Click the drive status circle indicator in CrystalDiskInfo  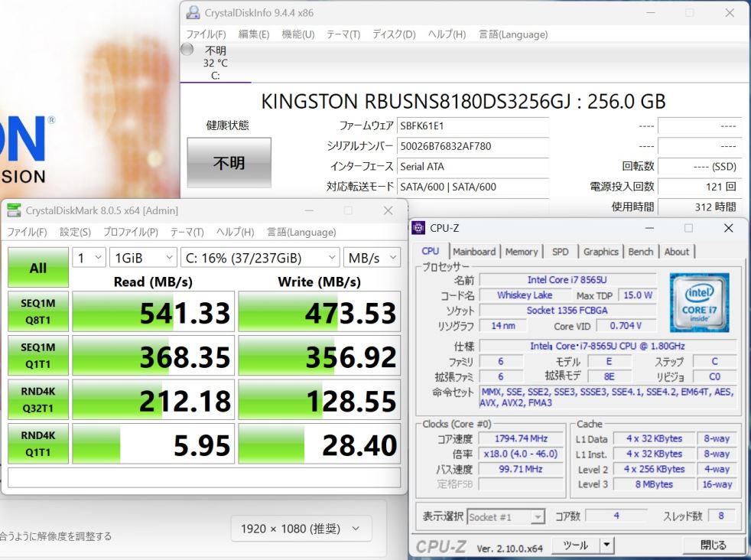(187, 49)
